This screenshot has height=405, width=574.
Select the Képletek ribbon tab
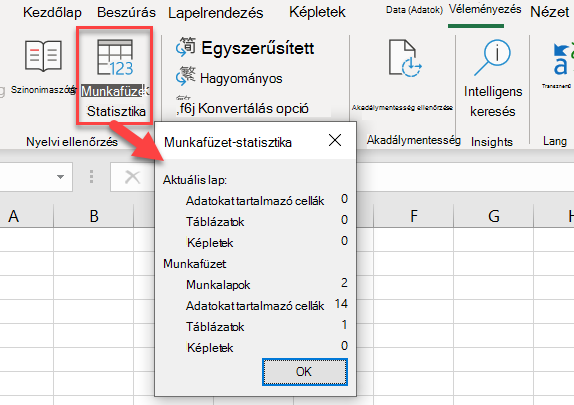[x=317, y=12]
